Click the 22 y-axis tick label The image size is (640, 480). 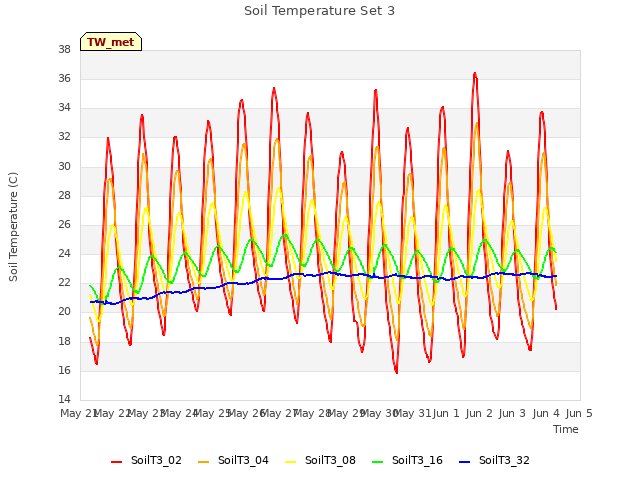64,282
